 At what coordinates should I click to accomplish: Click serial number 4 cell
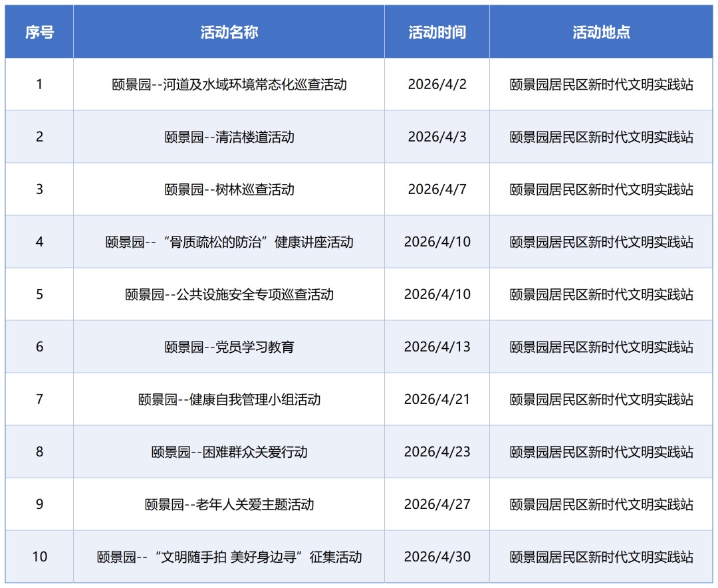pos(39,242)
